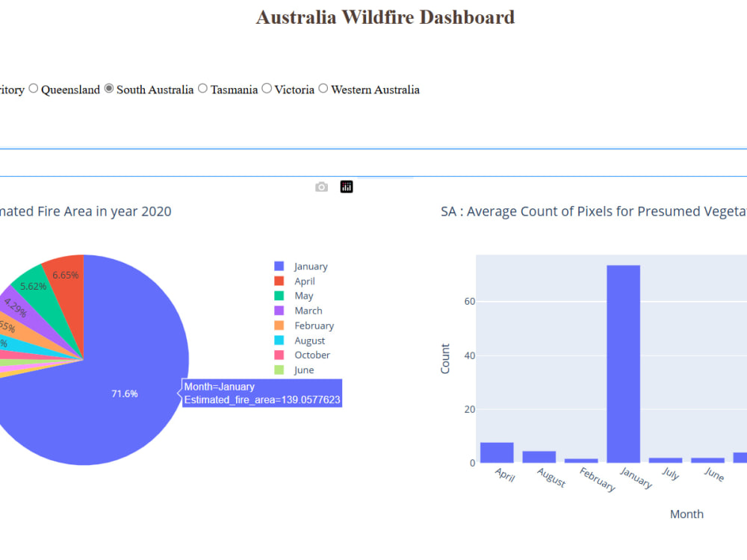This screenshot has height=560, width=747.
Task: Click the Australia Wildfire Dashboard title
Action: 385,18
